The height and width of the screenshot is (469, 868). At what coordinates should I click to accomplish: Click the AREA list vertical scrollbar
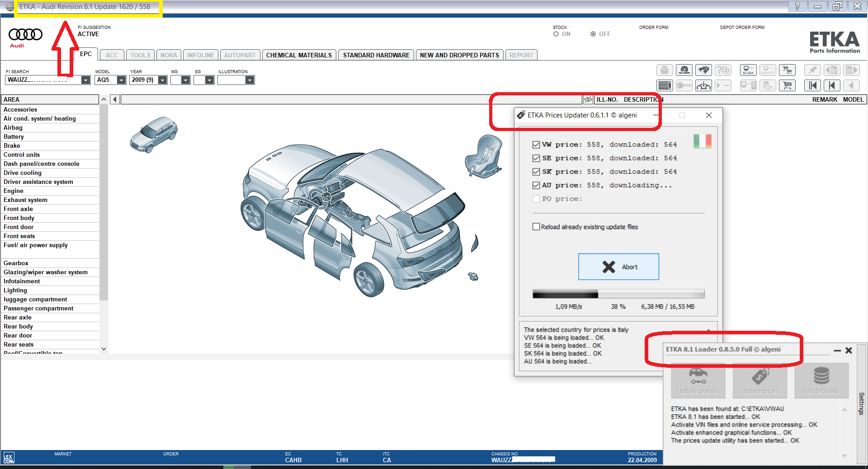pyautogui.click(x=104, y=202)
